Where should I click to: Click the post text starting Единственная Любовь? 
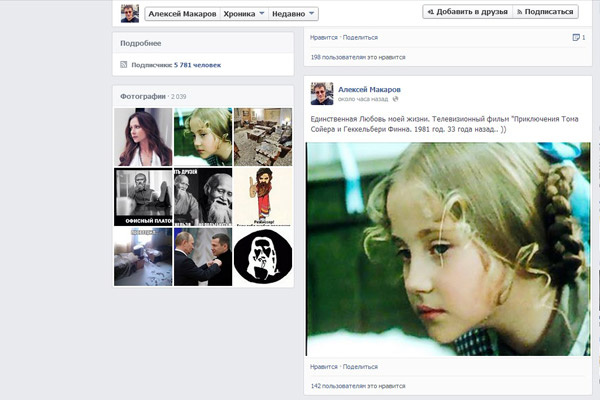(444, 124)
